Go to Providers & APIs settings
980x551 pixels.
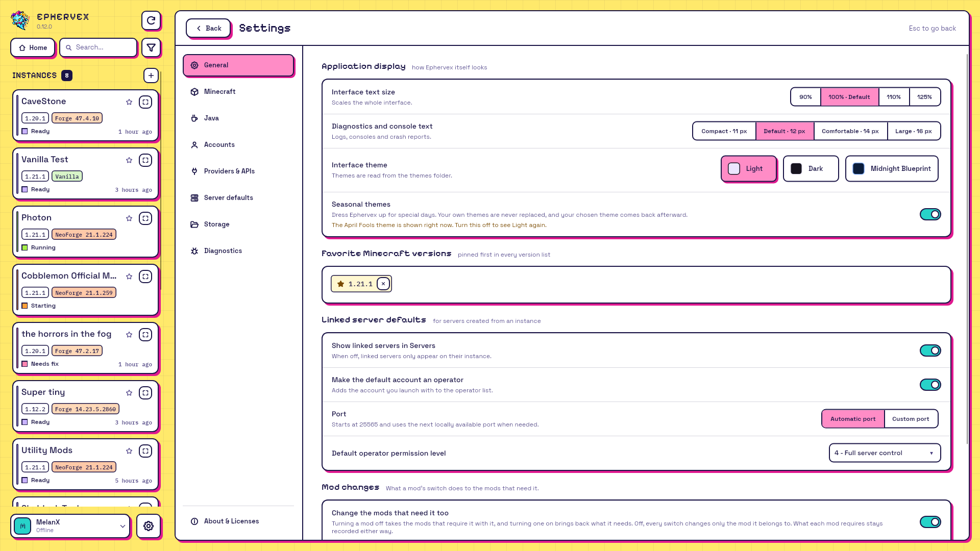238,171
